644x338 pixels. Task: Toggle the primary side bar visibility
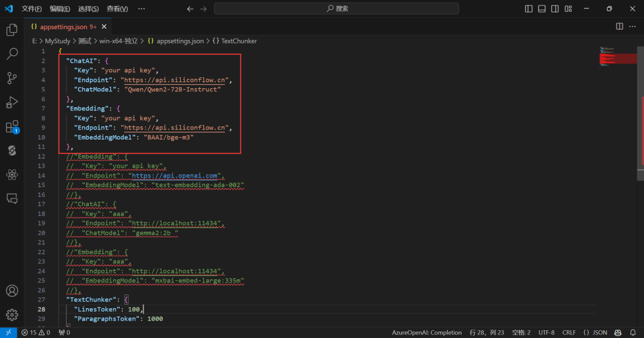pyautogui.click(x=528, y=9)
